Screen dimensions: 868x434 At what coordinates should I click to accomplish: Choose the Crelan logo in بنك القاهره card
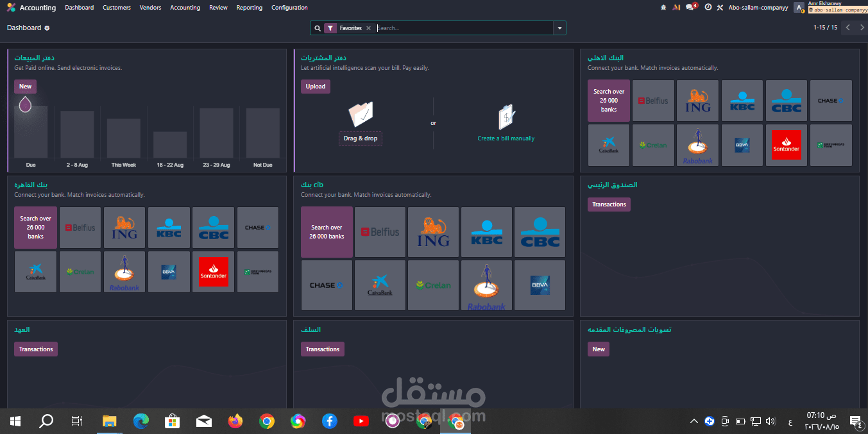click(x=80, y=272)
